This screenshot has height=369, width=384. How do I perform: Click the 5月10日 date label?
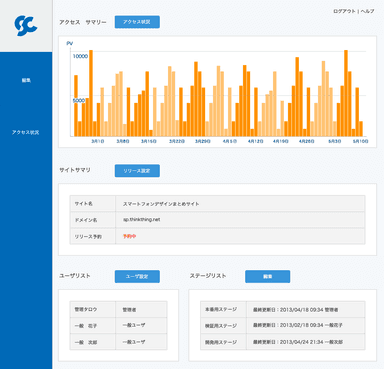coord(361,141)
